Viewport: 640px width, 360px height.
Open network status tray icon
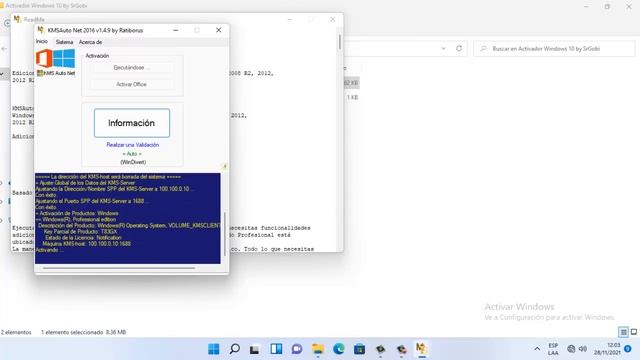(571, 349)
